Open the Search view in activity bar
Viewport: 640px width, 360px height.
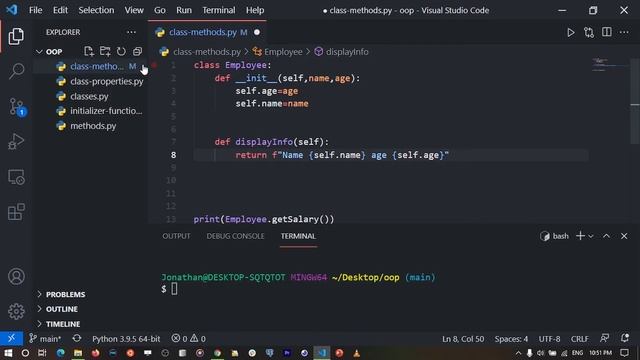click(x=16, y=71)
